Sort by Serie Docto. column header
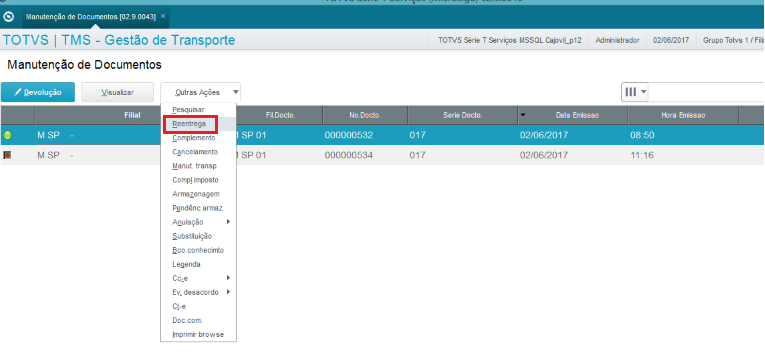This screenshot has width=765, height=360. click(x=463, y=115)
